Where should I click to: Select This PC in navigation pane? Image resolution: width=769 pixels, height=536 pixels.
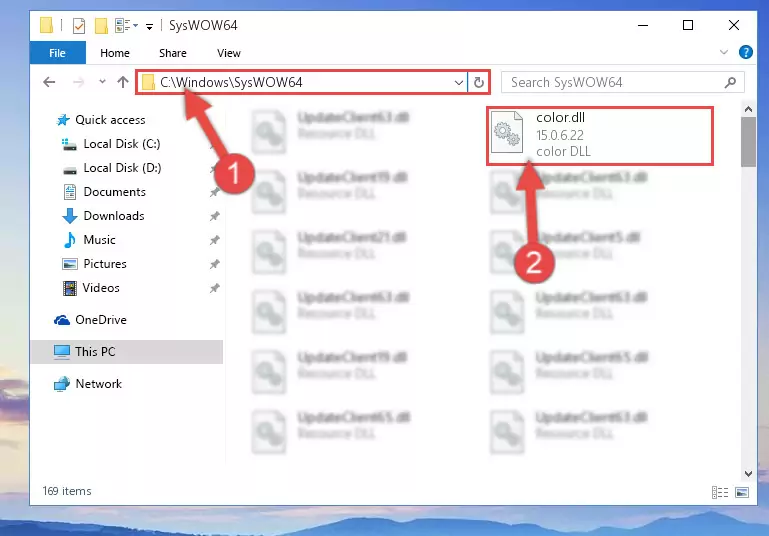tap(128, 352)
